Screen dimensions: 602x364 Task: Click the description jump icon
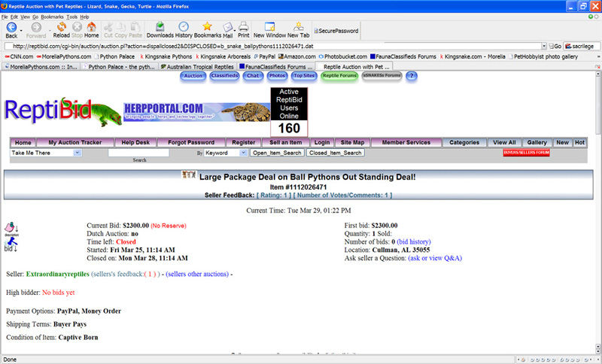click(11, 229)
